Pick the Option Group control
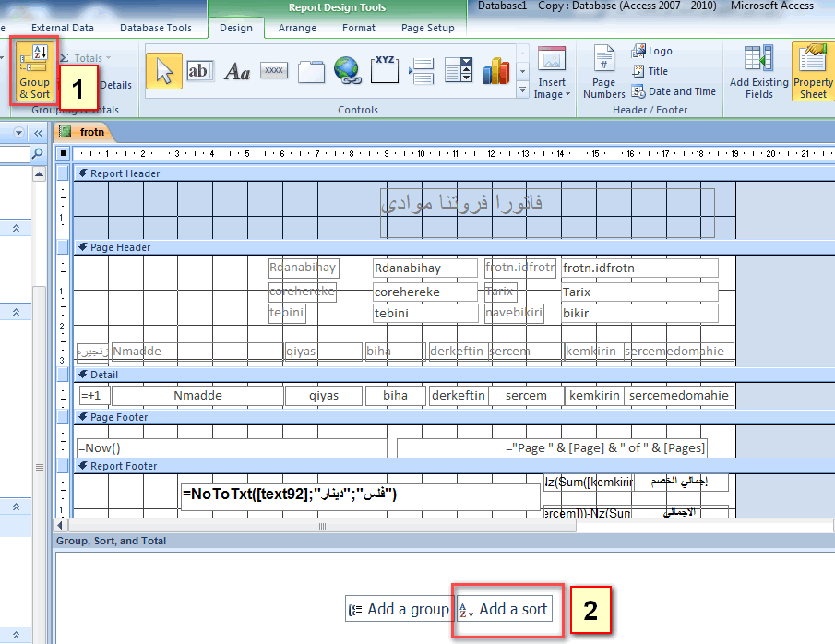 (385, 70)
